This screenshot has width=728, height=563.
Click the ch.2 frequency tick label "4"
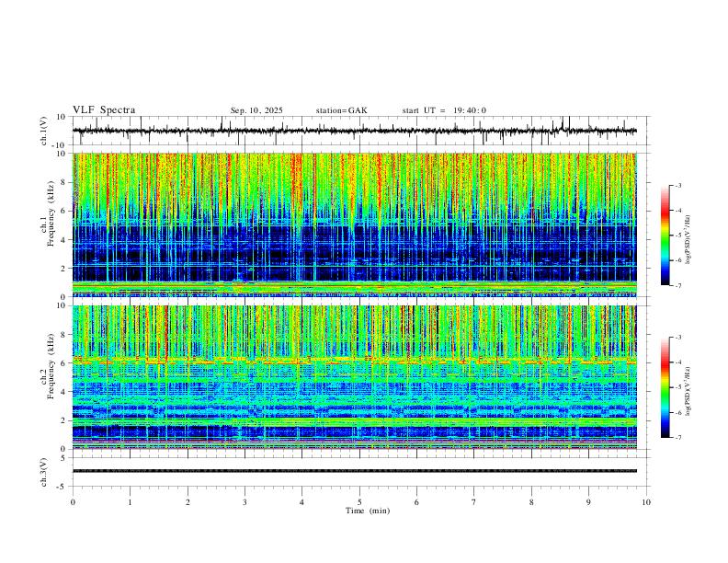click(x=64, y=392)
